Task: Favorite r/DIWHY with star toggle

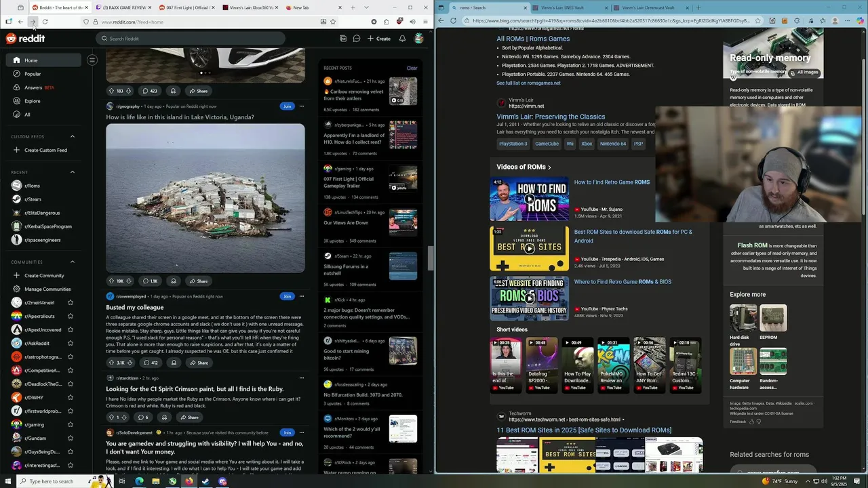Action: [70, 398]
